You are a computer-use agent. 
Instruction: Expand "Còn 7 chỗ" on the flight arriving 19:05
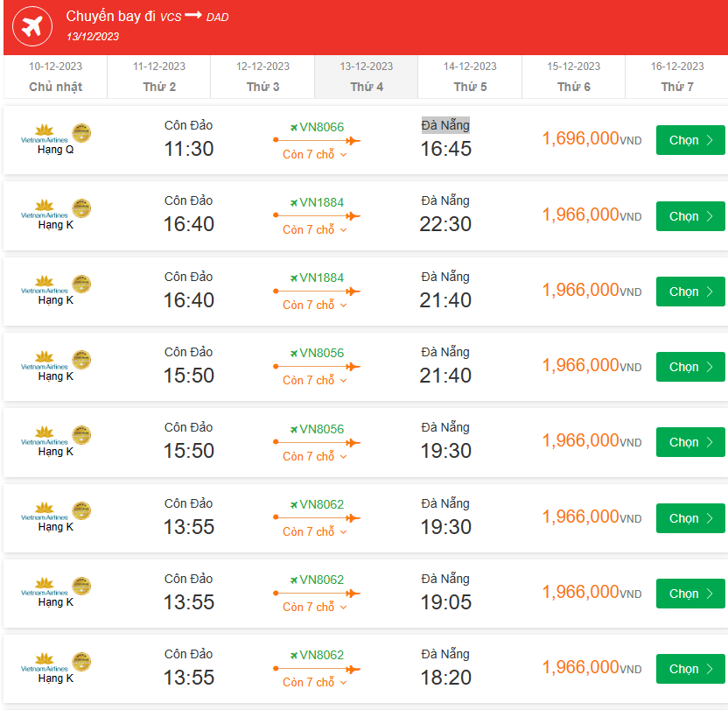pyautogui.click(x=315, y=608)
